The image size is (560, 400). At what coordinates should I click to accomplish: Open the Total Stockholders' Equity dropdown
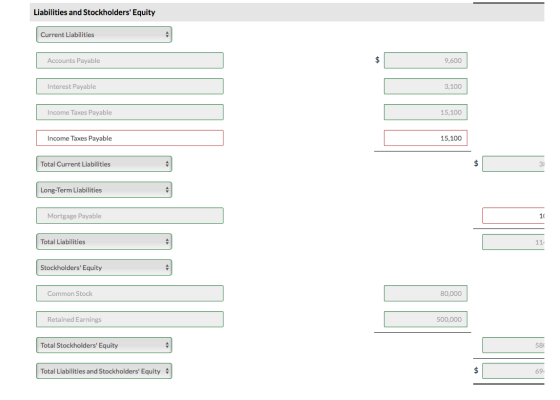tap(104, 345)
